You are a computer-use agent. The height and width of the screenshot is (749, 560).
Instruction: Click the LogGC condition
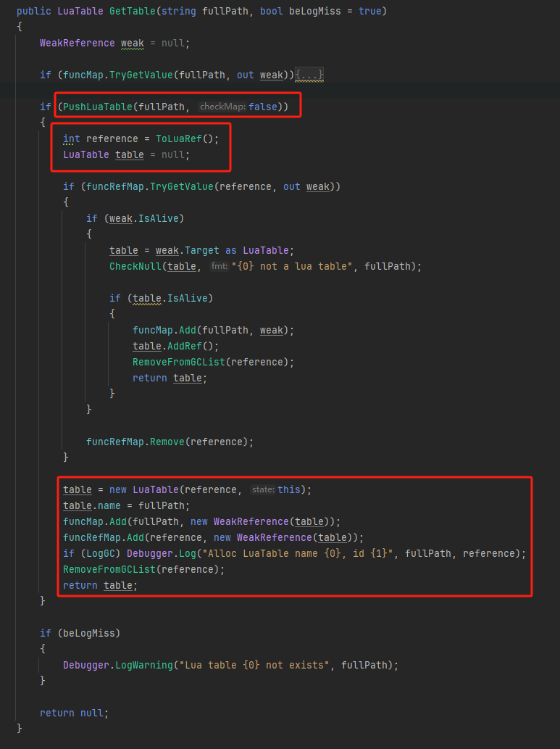[103, 553]
